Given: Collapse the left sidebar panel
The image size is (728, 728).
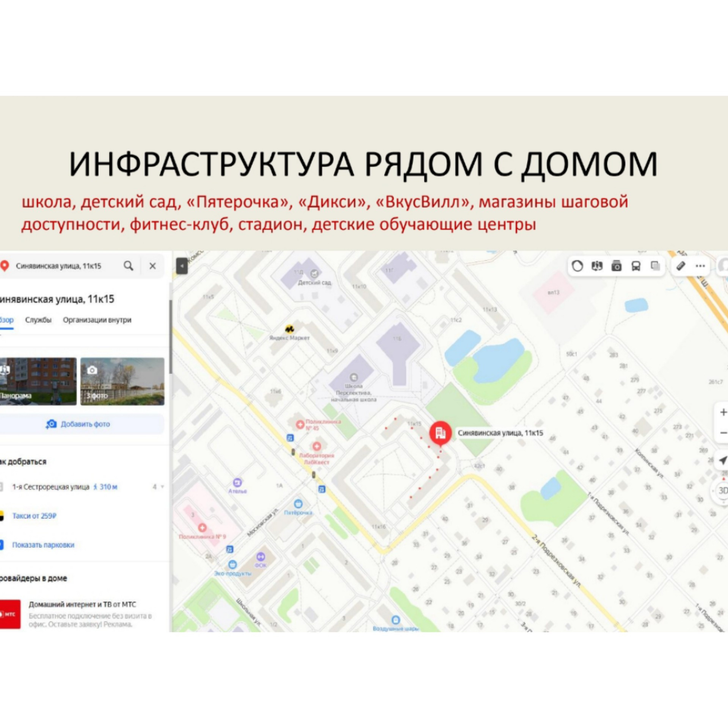Looking at the screenshot, I should (182, 266).
